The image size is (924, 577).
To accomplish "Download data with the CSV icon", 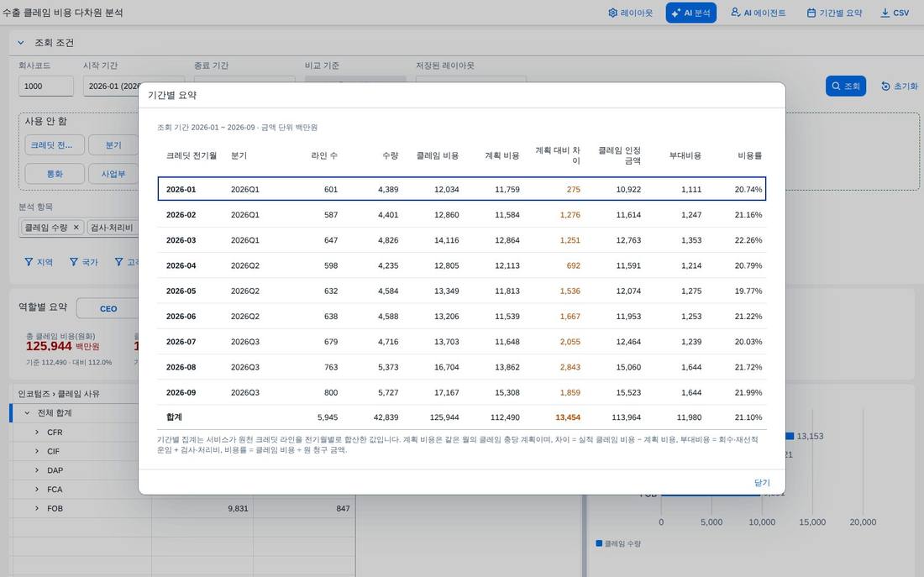I will (885, 13).
